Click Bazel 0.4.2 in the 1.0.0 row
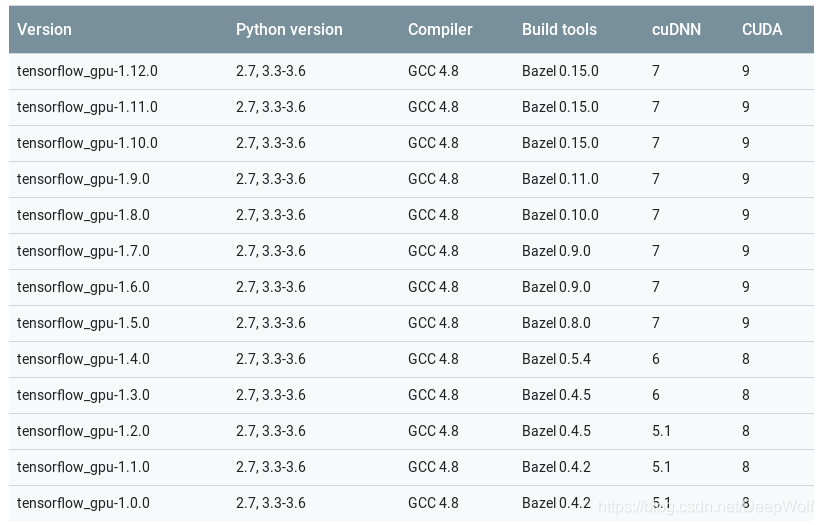 coord(556,503)
